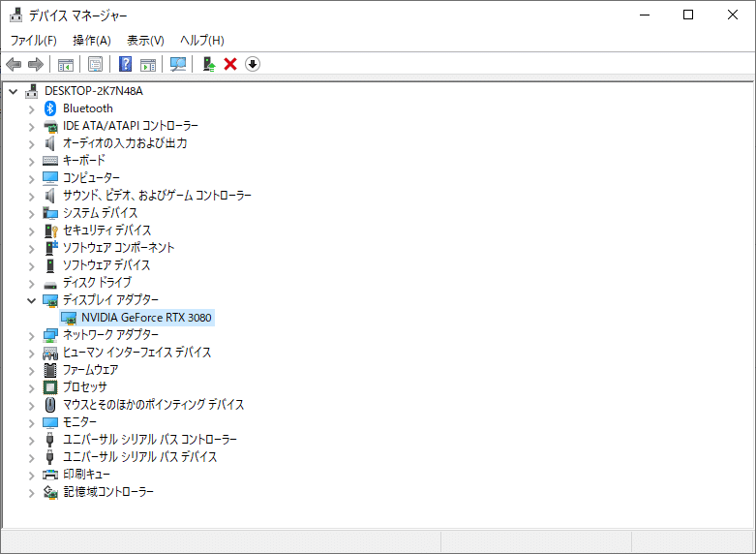Click the NVIDIA GeForce RTX 3080 adapter icon
Image resolution: width=756 pixels, height=554 pixels.
tap(69, 318)
